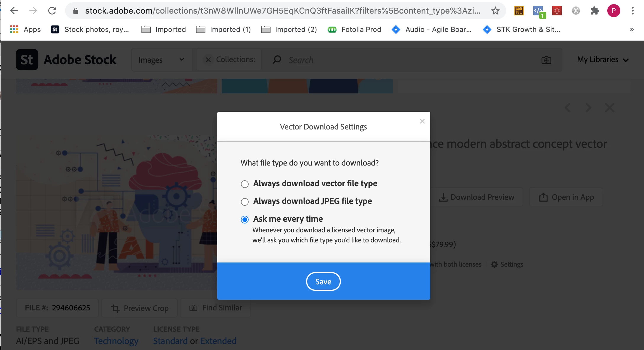The image size is (644, 350).
Task: Expand the My Libraries menu
Action: [x=602, y=60]
